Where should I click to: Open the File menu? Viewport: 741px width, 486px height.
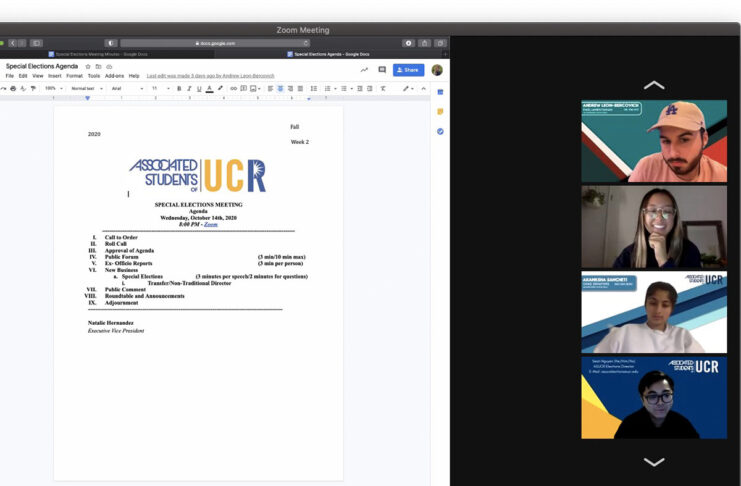[x=9, y=76]
